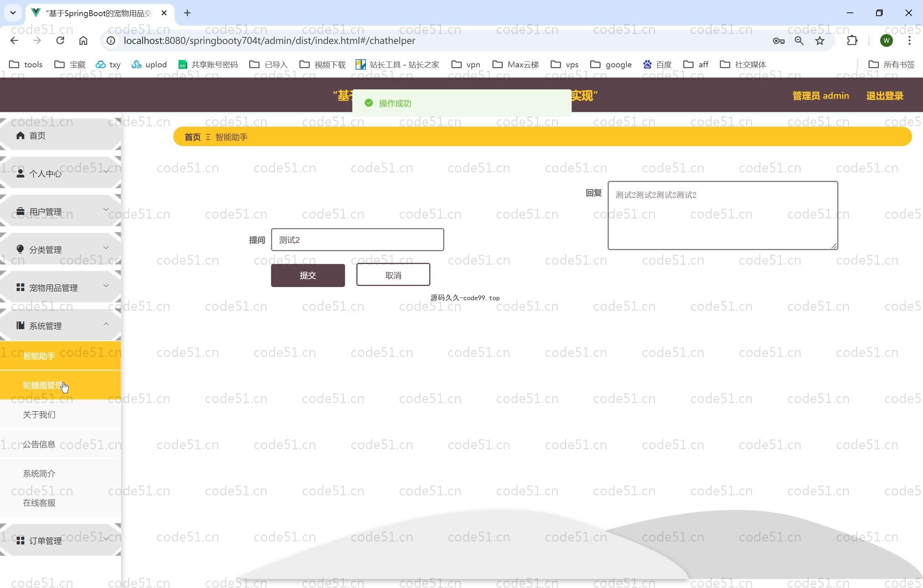The height and width of the screenshot is (588, 923).
Task: Click the 回复 textarea resize handle
Action: point(834,246)
